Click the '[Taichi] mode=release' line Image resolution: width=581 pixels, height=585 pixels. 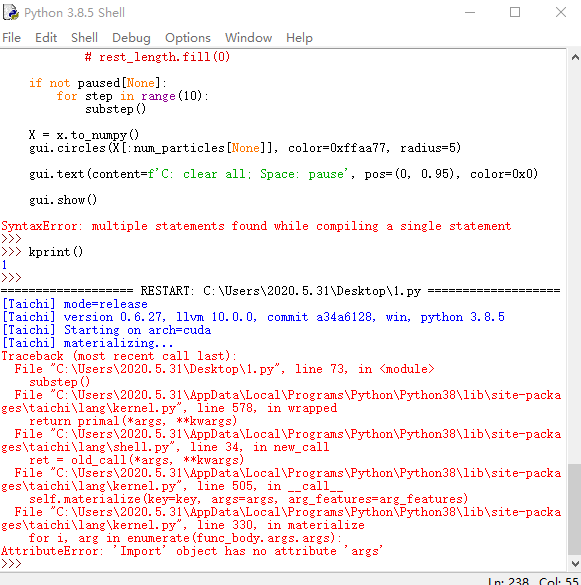[75, 304]
